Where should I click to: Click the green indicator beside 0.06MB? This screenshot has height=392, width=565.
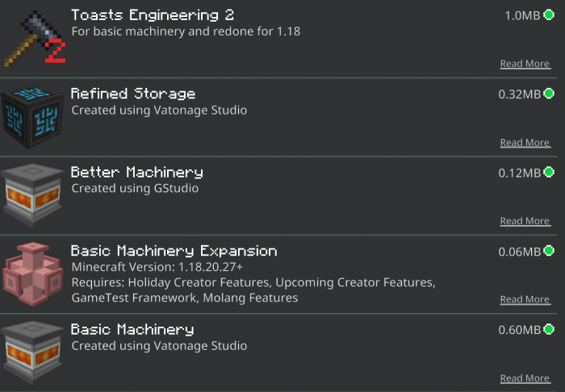[x=549, y=251]
